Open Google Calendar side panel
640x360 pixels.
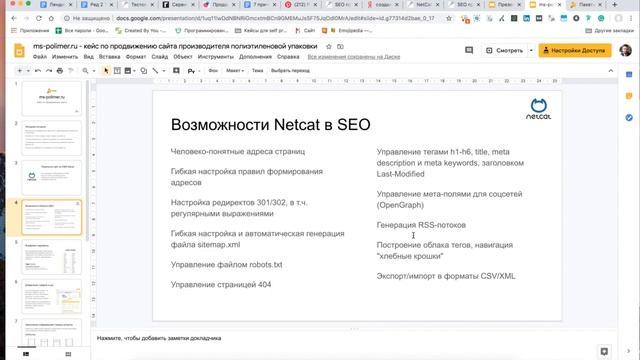tap(629, 75)
